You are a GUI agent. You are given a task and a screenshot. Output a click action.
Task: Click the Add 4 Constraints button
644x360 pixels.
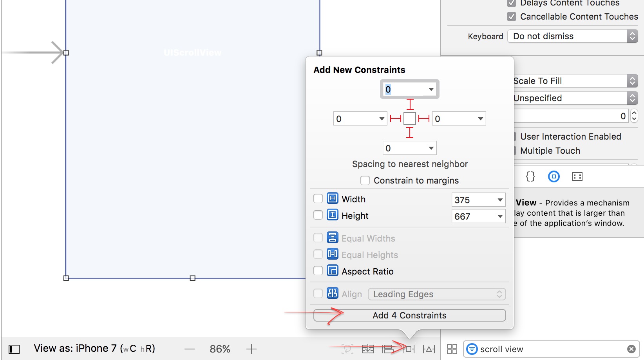(409, 315)
